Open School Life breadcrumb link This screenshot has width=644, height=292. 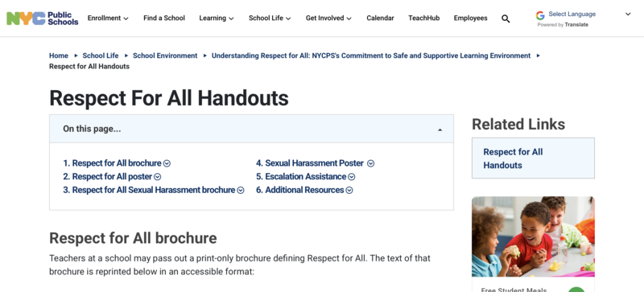click(x=101, y=56)
